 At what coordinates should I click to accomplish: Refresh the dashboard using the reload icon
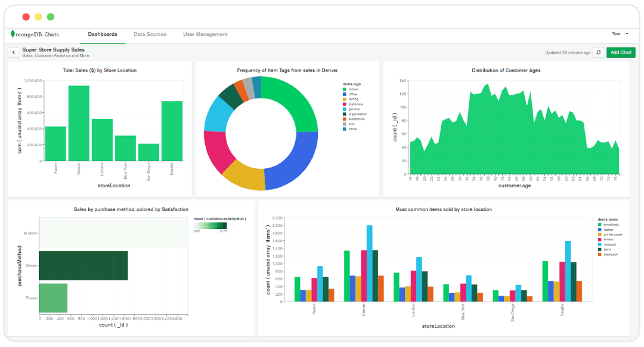[x=599, y=52]
